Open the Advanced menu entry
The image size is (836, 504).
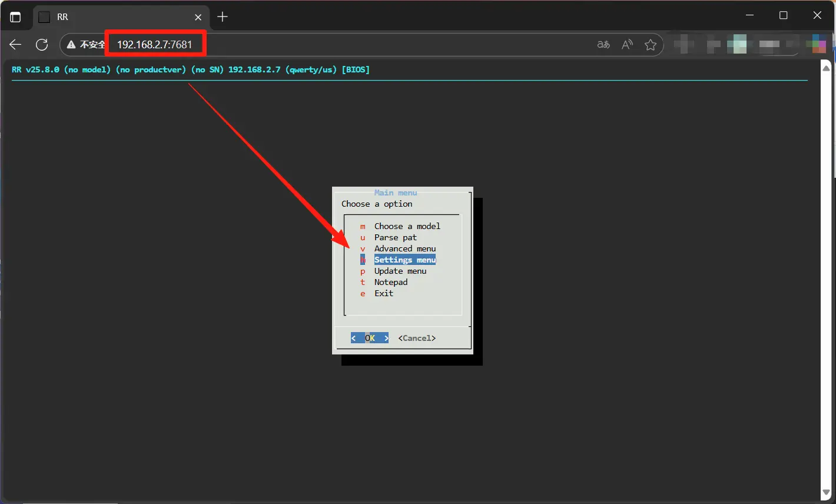[x=405, y=248]
